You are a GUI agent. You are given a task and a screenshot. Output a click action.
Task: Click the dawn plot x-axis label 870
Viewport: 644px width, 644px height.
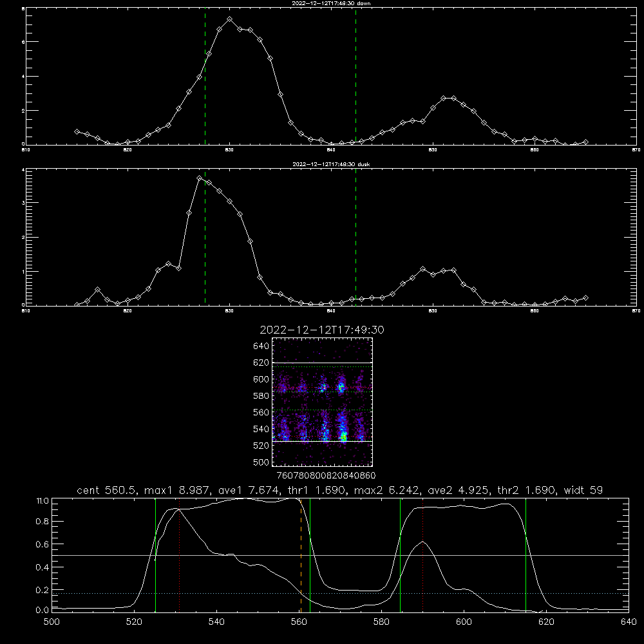[x=636, y=150]
